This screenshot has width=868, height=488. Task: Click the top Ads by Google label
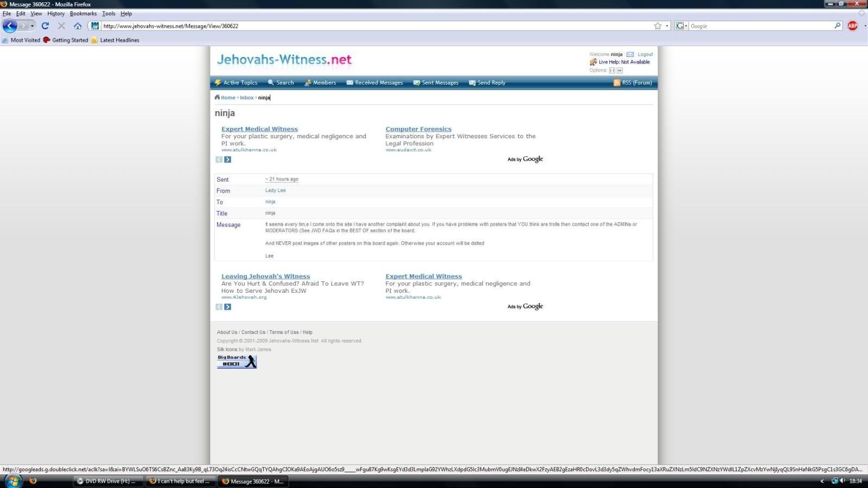[525, 159]
